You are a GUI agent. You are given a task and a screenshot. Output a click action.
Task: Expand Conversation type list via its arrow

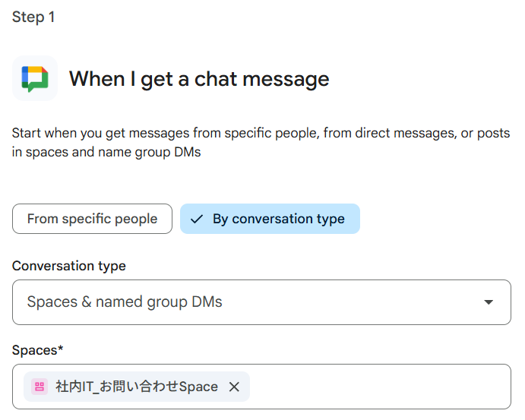click(489, 302)
